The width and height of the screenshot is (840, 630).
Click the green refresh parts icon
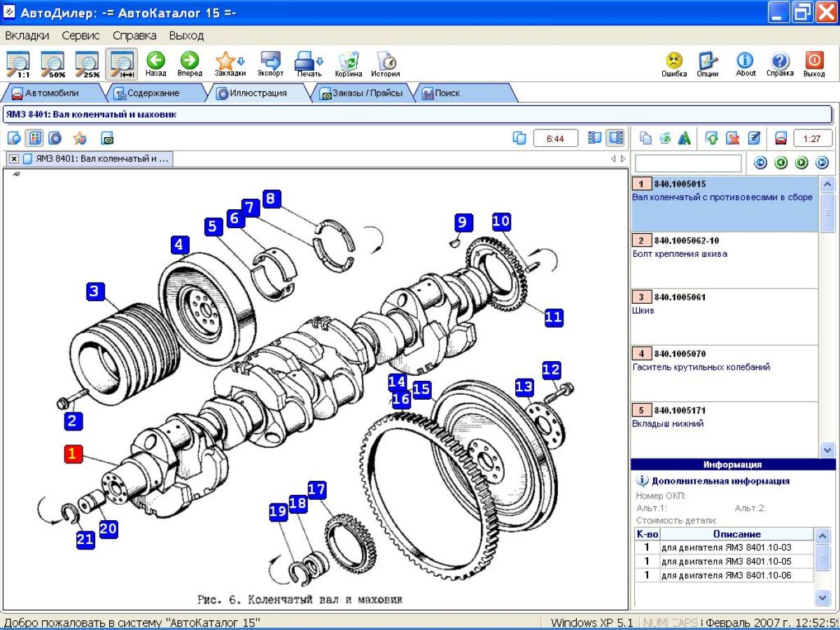click(x=665, y=138)
